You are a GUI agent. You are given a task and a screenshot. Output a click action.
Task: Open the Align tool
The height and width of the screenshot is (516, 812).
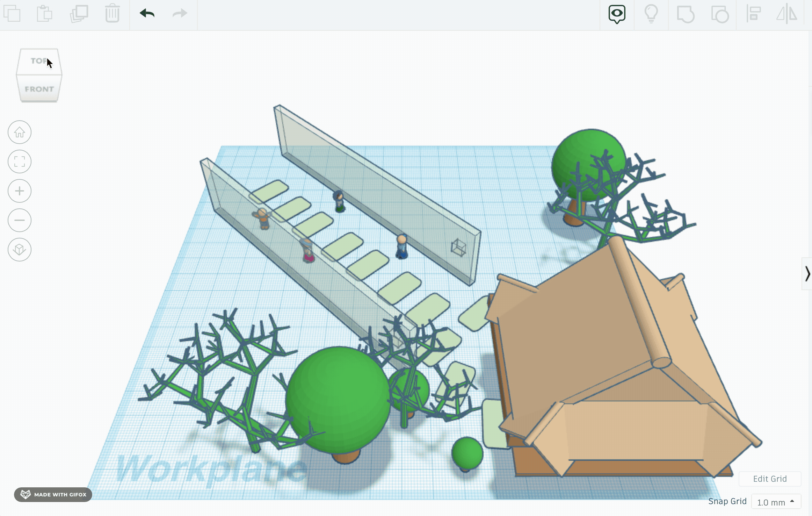pyautogui.click(x=754, y=14)
